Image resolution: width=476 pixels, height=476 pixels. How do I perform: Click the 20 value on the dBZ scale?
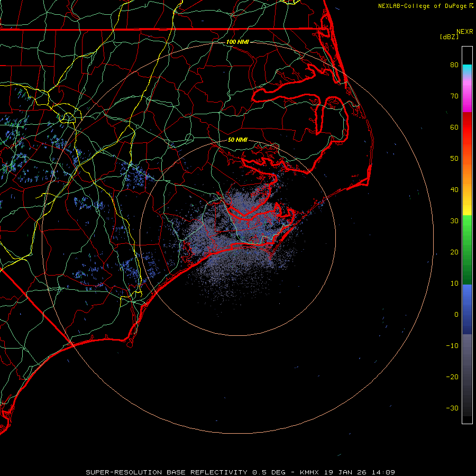[x=454, y=252]
